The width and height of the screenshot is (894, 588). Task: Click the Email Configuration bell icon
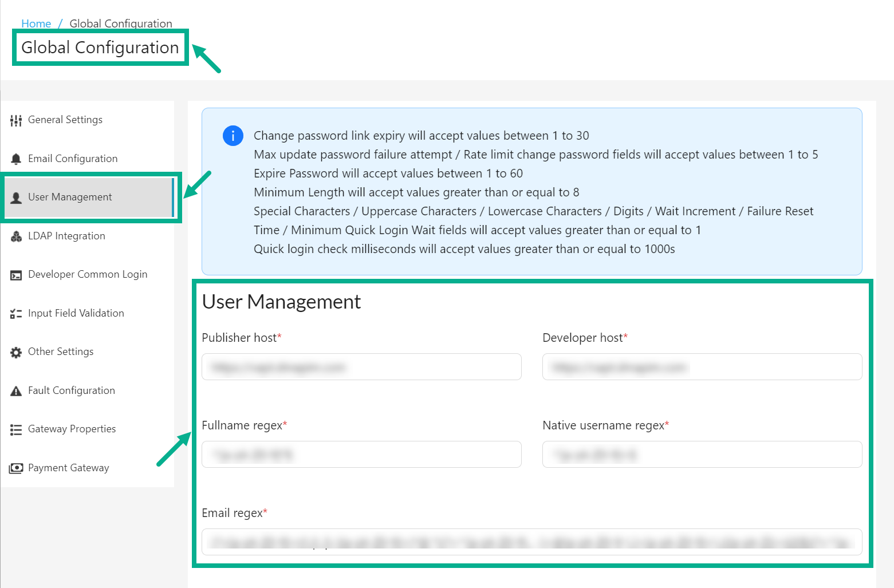(x=15, y=158)
